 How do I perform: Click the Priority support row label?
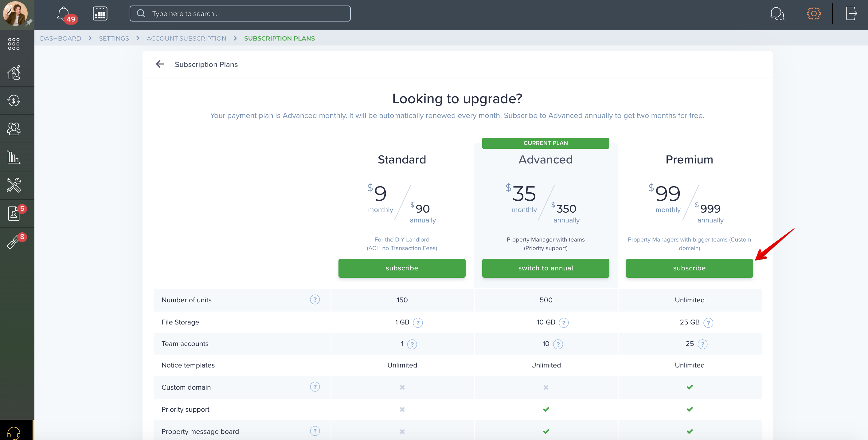coord(185,409)
